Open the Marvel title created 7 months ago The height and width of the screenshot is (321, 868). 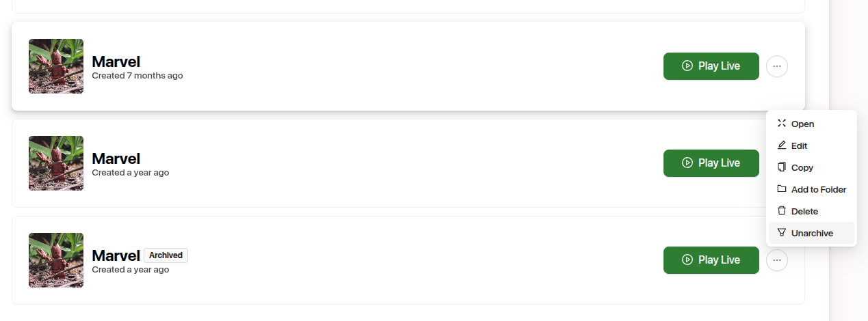(116, 62)
